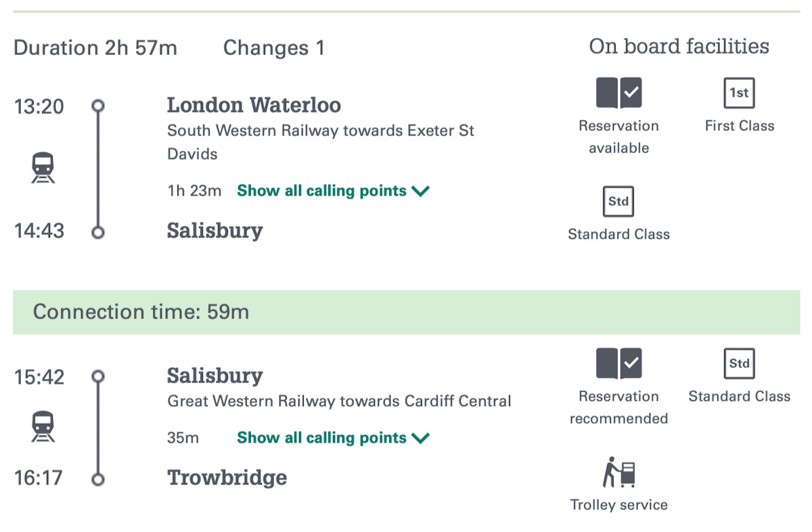The image size is (812, 532).
Task: Click the train icon for the Salisbury leg
Action: [43, 426]
